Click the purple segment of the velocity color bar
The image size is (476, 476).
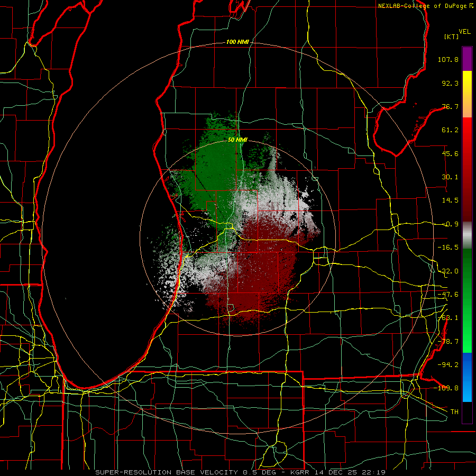pos(467,59)
